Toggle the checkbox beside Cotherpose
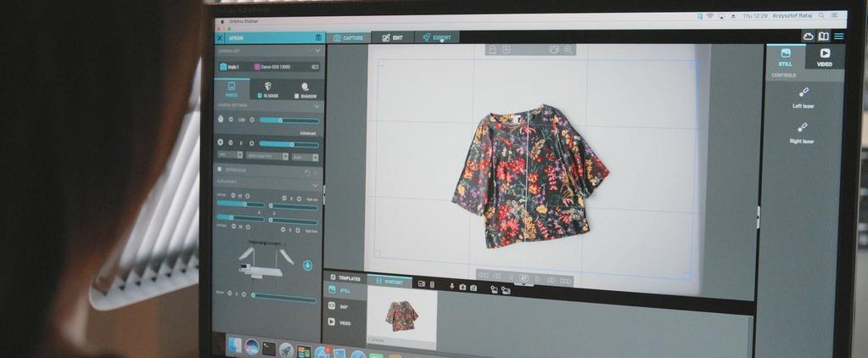Image resolution: width=868 pixels, height=358 pixels. point(220,170)
